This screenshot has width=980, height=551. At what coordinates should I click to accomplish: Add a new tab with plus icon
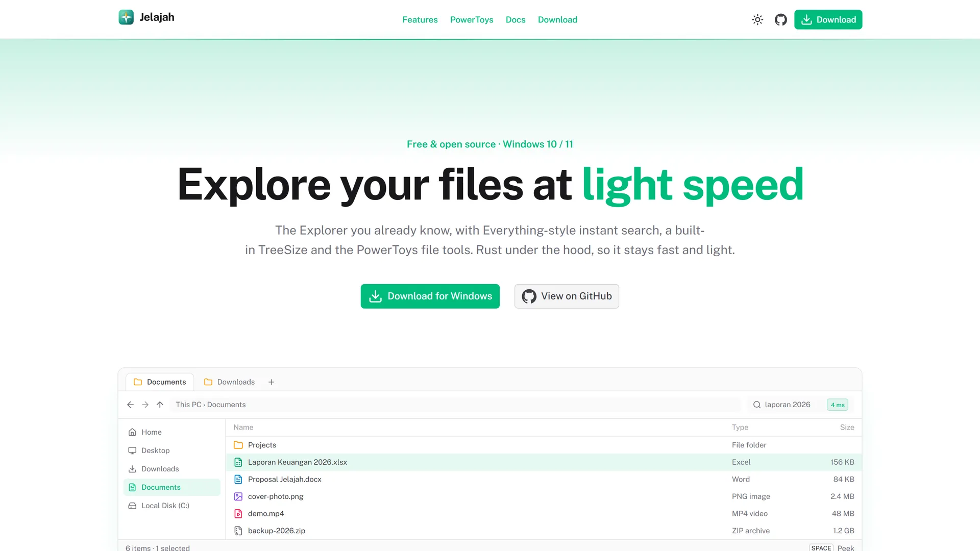(272, 382)
